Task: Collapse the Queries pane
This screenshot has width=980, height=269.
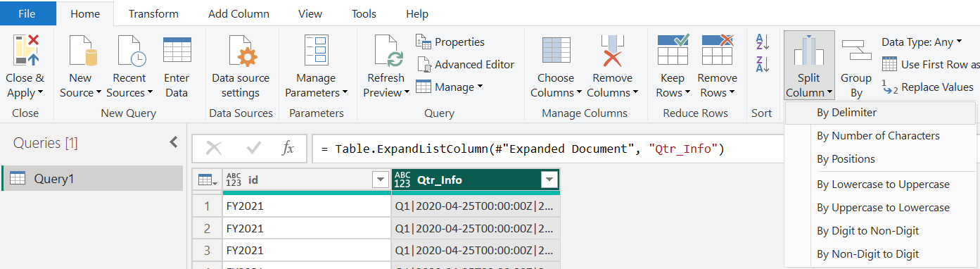Action: click(x=174, y=142)
